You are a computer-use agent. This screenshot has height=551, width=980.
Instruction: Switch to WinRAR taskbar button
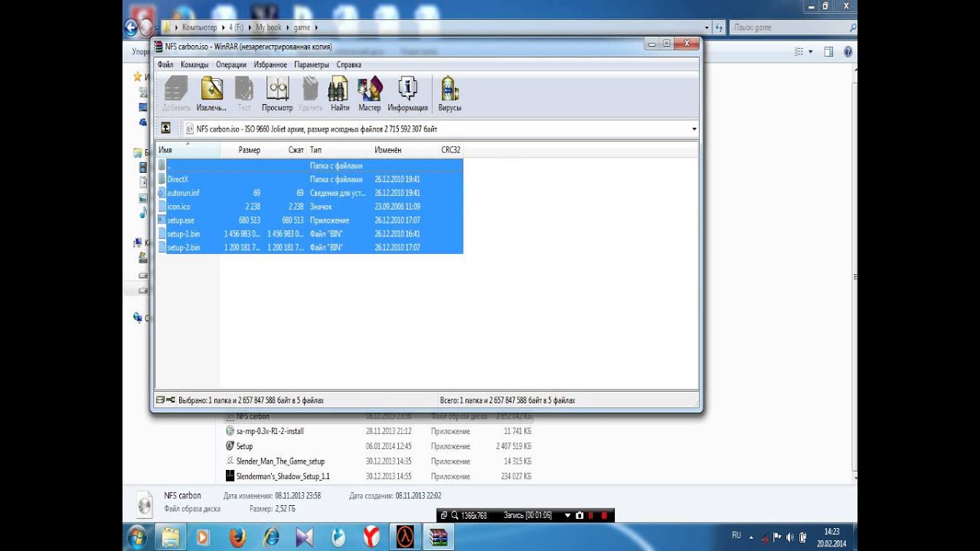click(439, 537)
